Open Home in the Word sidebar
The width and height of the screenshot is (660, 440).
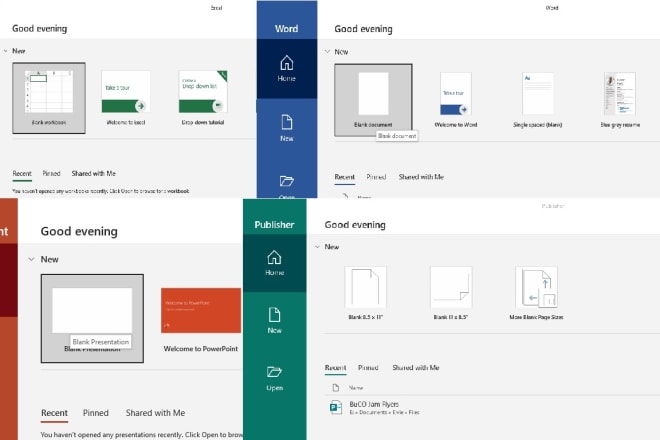(287, 69)
